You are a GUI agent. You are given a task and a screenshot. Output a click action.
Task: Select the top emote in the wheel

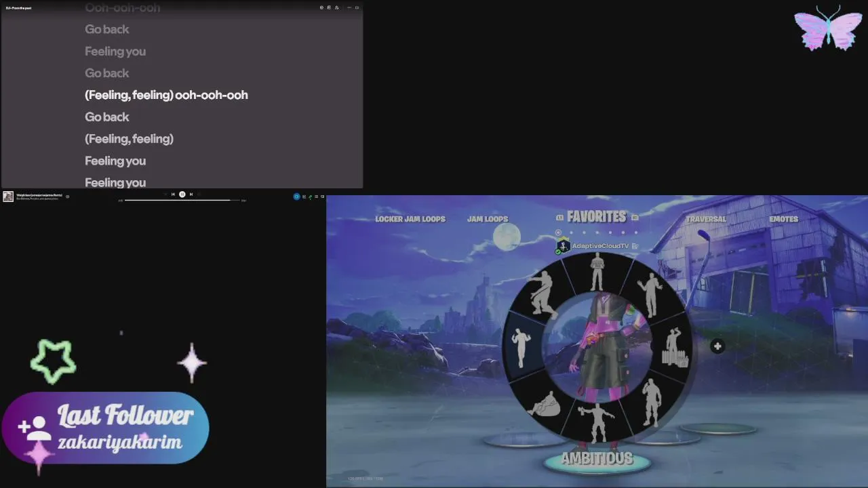click(x=597, y=272)
